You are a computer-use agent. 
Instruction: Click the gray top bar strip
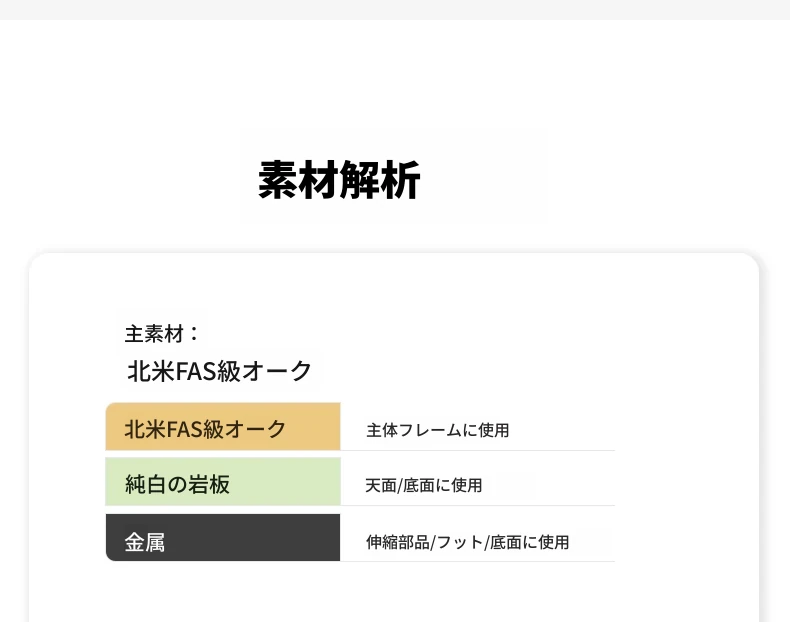point(395,10)
